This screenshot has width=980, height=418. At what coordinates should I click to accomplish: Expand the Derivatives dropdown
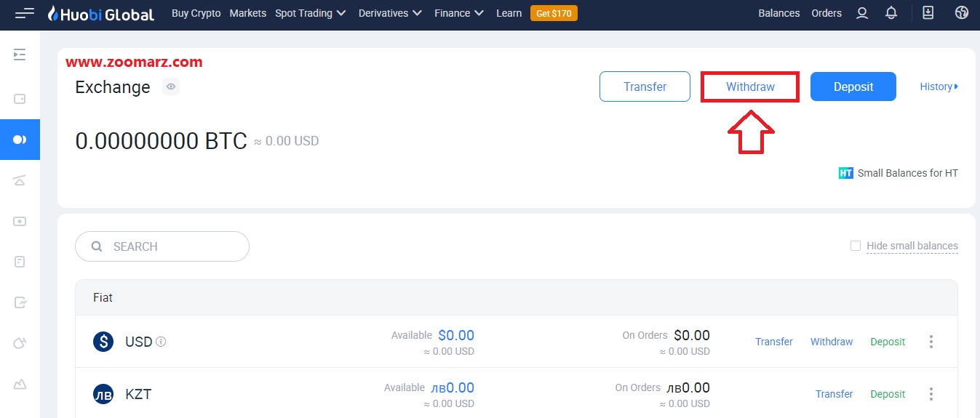[x=391, y=13]
